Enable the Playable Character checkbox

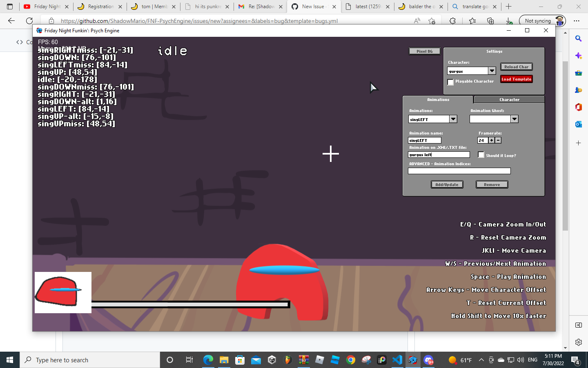point(451,82)
